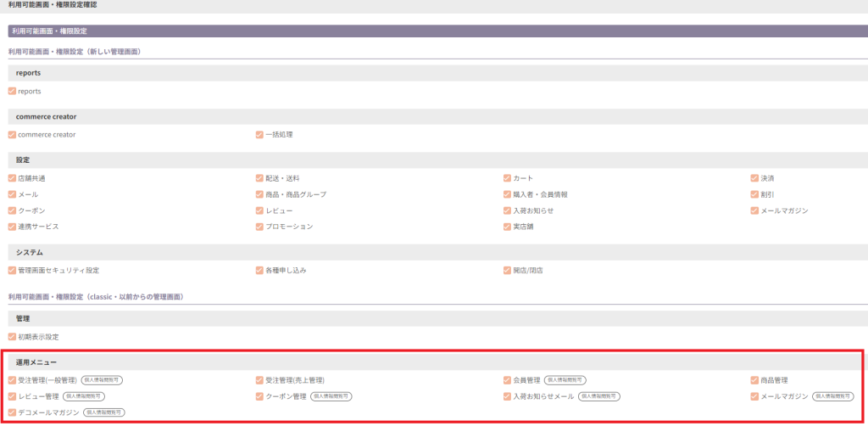Click the 個人情報閲覧可 badge beside デコメールマガジン
Image resolution: width=868 pixels, height=426 pixels.
point(103,412)
